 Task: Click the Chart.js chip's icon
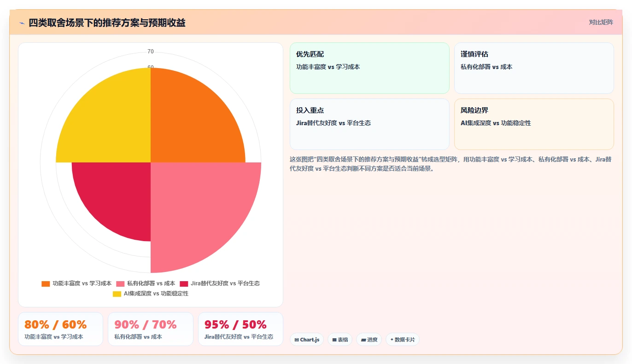click(x=297, y=340)
